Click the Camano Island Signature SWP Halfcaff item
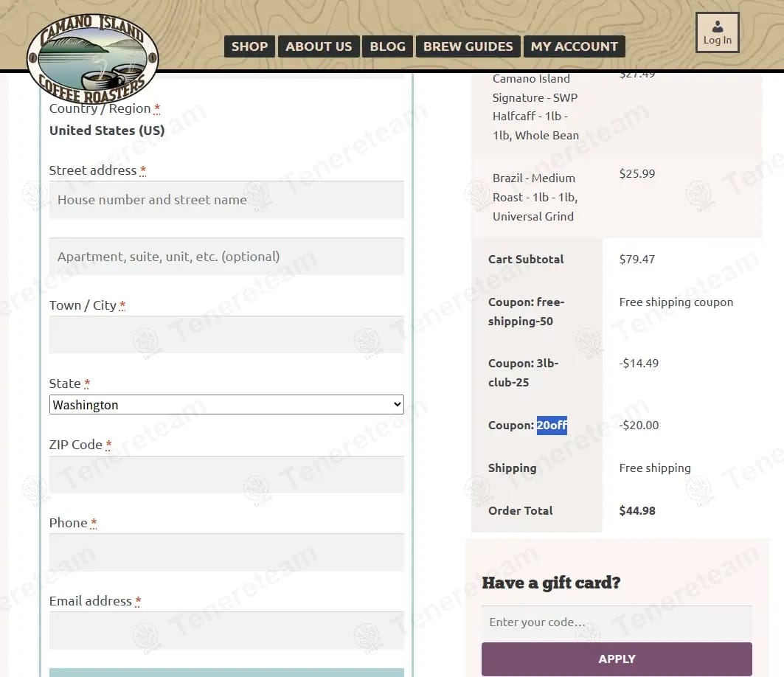784x677 pixels. coord(535,107)
